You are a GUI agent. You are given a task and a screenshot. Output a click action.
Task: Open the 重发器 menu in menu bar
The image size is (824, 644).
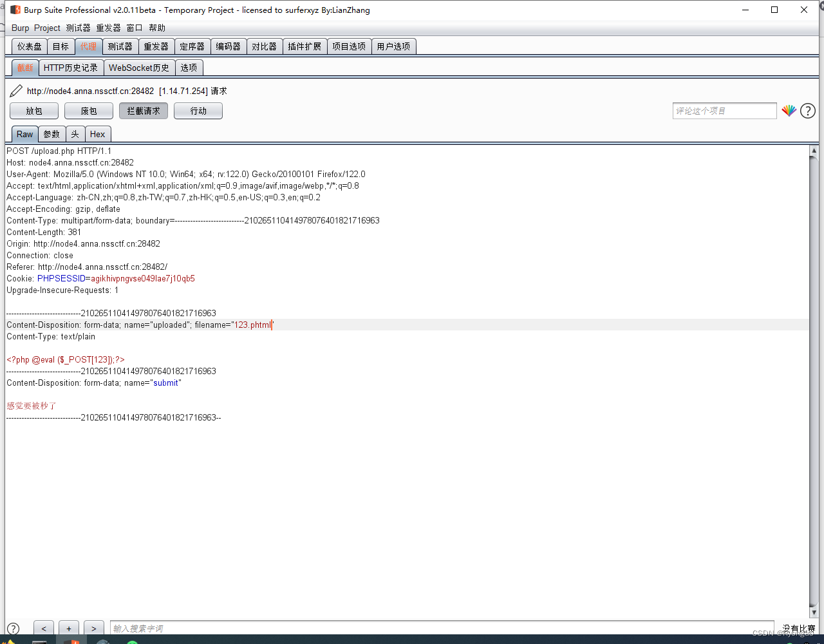tap(108, 28)
